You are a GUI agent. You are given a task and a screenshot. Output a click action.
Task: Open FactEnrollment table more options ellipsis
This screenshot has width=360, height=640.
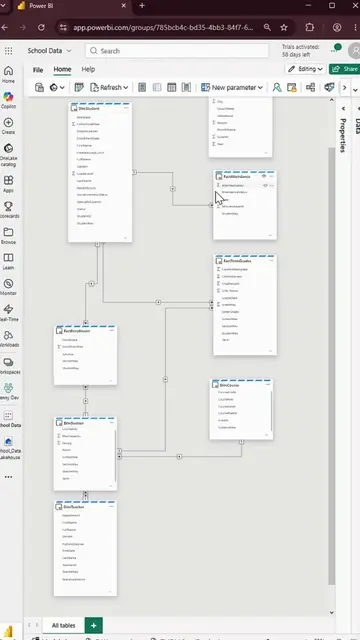[x=111, y=330]
